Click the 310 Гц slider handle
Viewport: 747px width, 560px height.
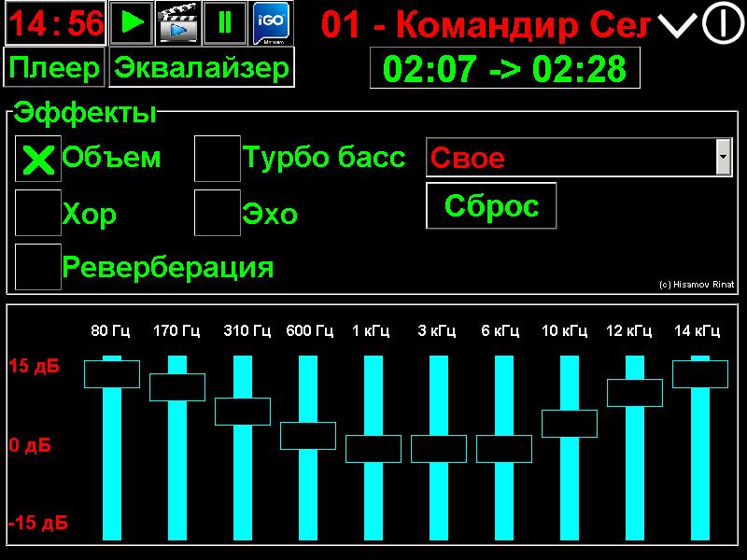coord(243,412)
